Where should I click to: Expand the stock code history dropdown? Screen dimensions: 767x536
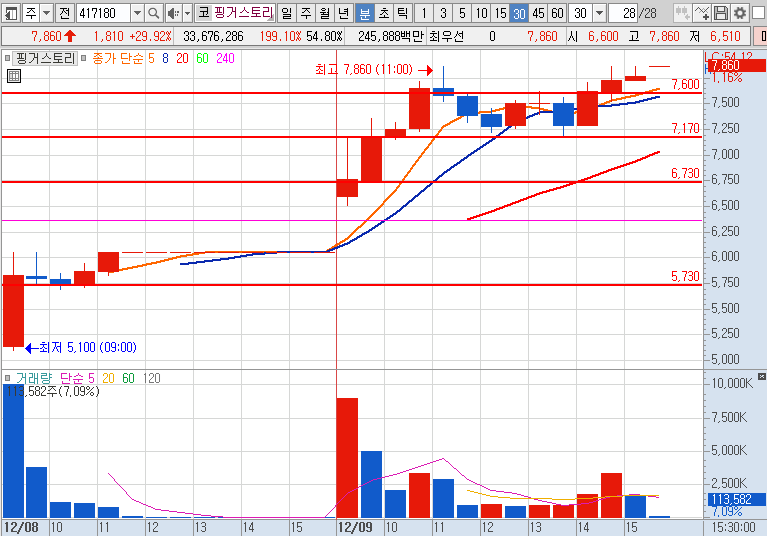click(x=137, y=13)
